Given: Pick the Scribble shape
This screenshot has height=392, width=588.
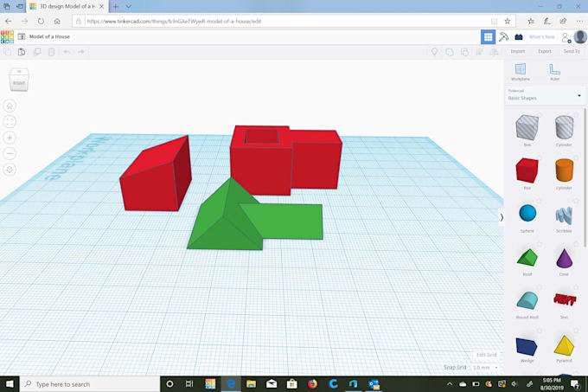Looking at the screenshot, I should tap(564, 215).
